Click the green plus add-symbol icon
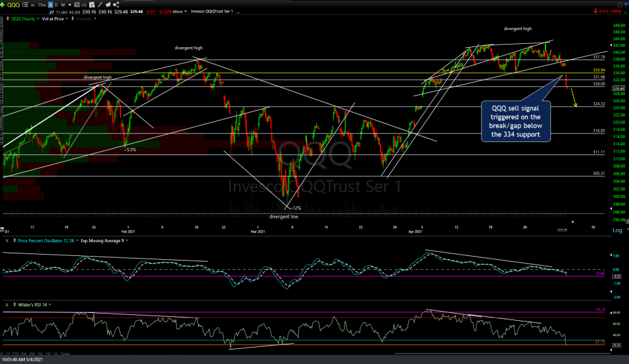The height and width of the screenshot is (364, 629). point(3,5)
